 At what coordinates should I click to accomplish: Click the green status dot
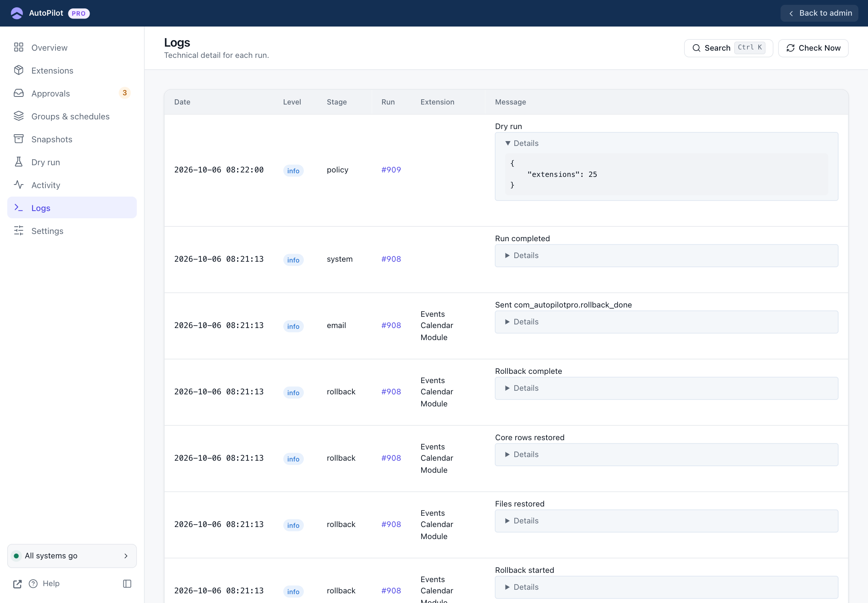[x=16, y=556]
